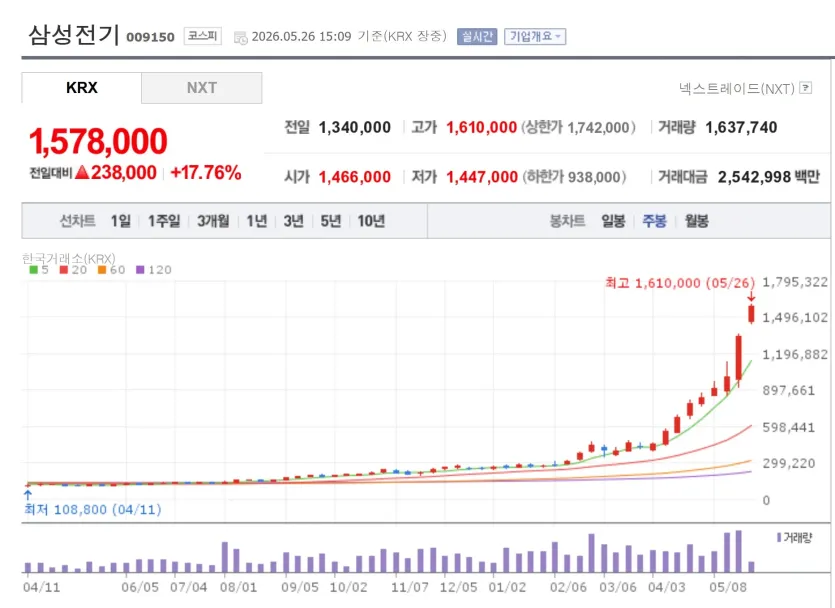835x608 pixels.
Task: Select the 1일 line chart
Action: (120, 220)
